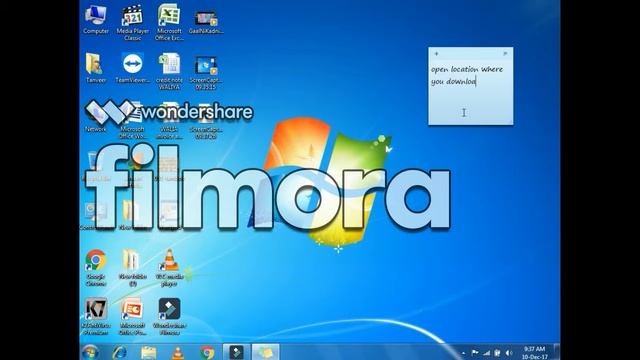Viewport: 640px width, 360px height.
Task: Open the Action Center flag icon
Action: pos(475,353)
